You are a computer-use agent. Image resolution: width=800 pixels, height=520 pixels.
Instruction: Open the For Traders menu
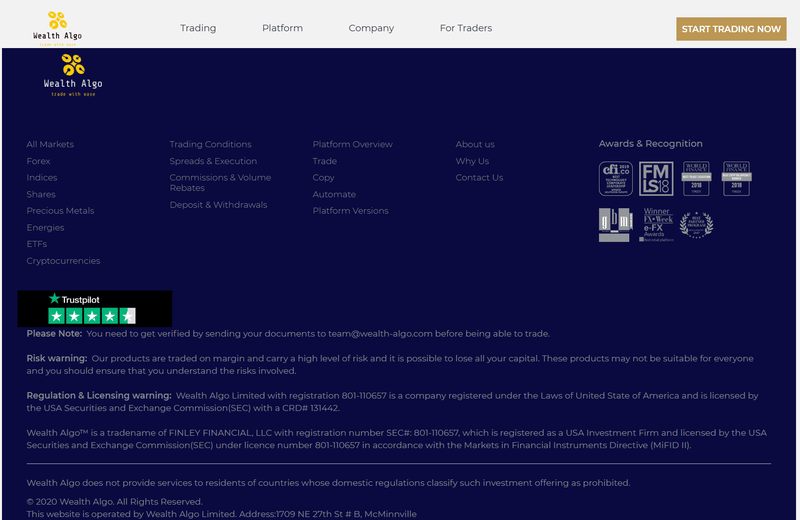click(x=466, y=28)
